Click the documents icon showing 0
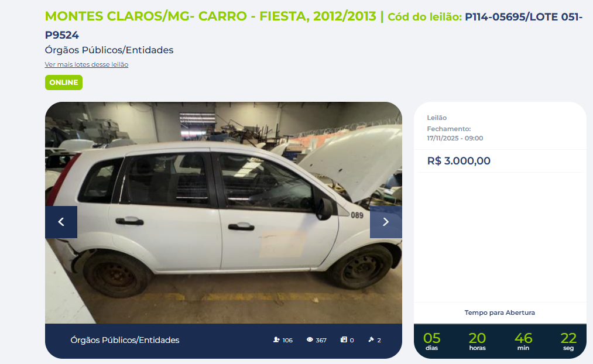This screenshot has height=364, width=593. coord(344,340)
